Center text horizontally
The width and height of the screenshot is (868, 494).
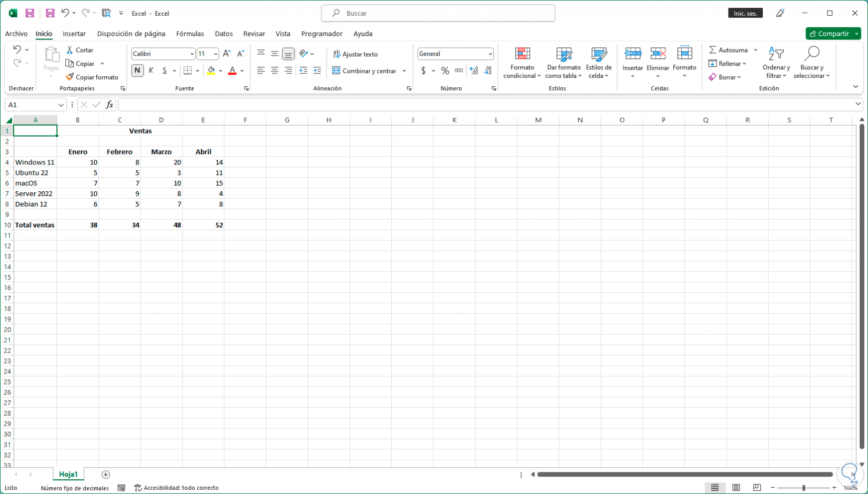coord(275,70)
